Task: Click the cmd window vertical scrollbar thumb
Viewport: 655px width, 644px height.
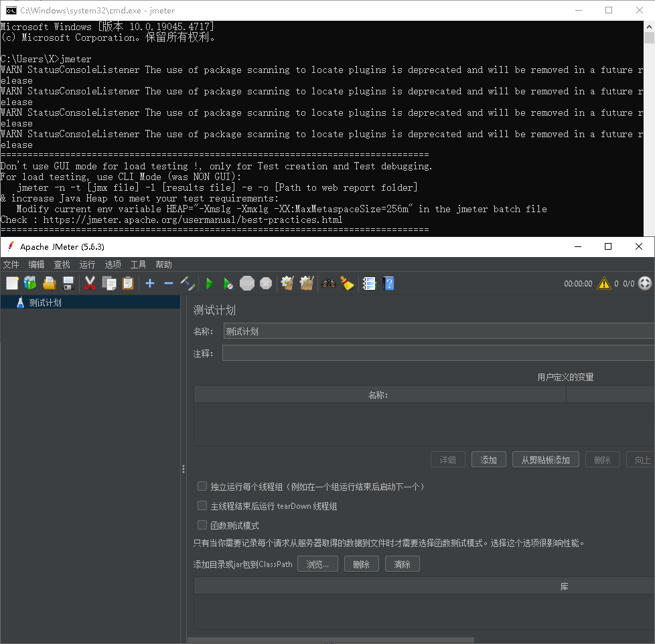Action: [649, 38]
